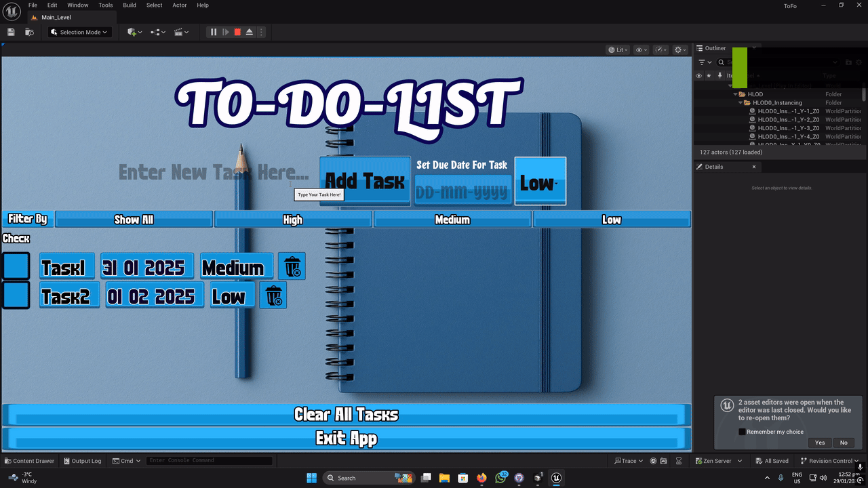Open the Window menu
868x488 pixels.
(x=77, y=5)
